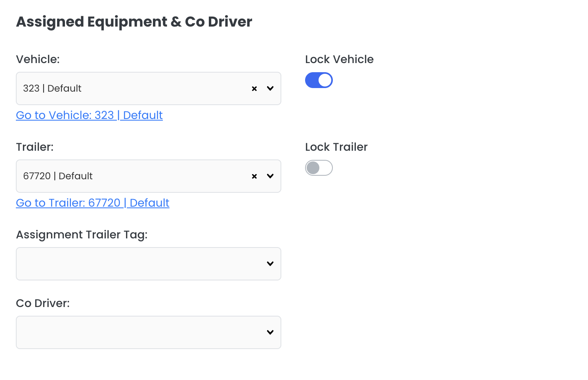
Task: Clear the selected vehicle 323 with the x icon
Action: point(254,89)
